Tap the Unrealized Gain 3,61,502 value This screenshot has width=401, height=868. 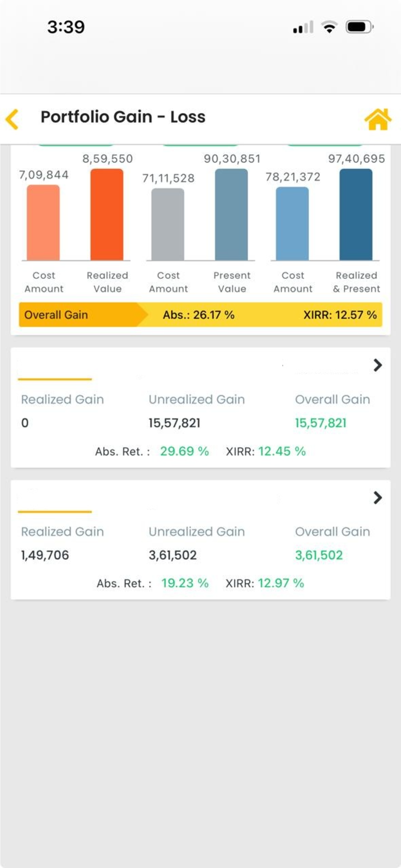tap(172, 555)
